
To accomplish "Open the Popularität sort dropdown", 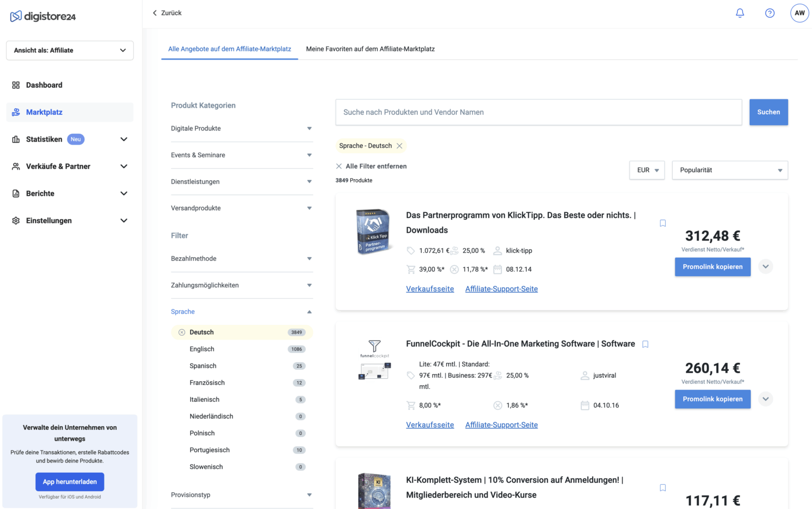I will point(730,170).
